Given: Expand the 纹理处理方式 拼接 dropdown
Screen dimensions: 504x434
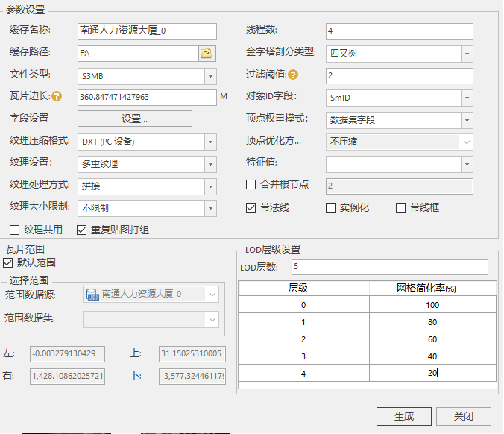Looking at the screenshot, I should [x=210, y=186].
